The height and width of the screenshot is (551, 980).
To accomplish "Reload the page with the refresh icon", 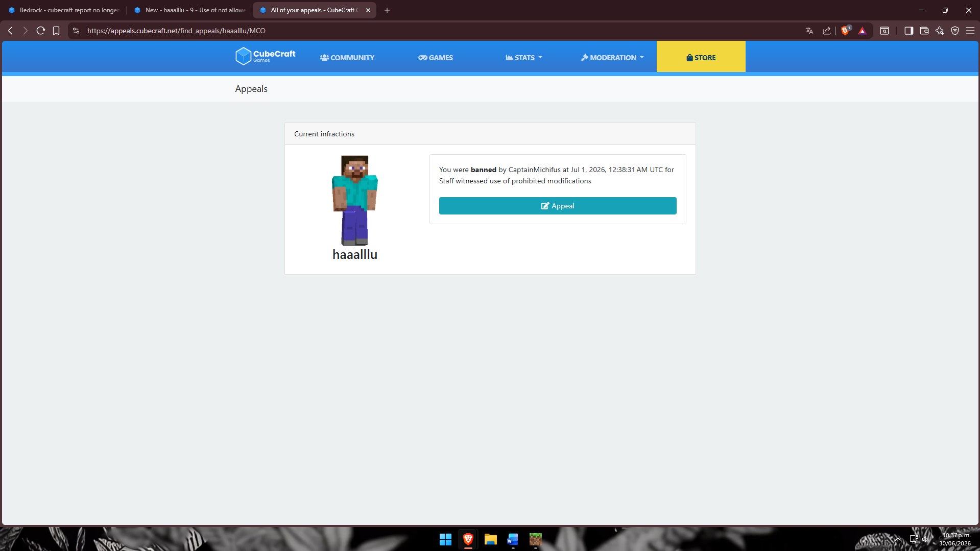I will point(41,31).
